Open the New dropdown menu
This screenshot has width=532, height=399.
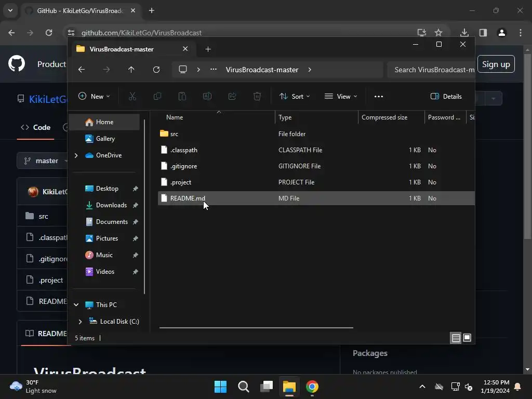click(95, 96)
